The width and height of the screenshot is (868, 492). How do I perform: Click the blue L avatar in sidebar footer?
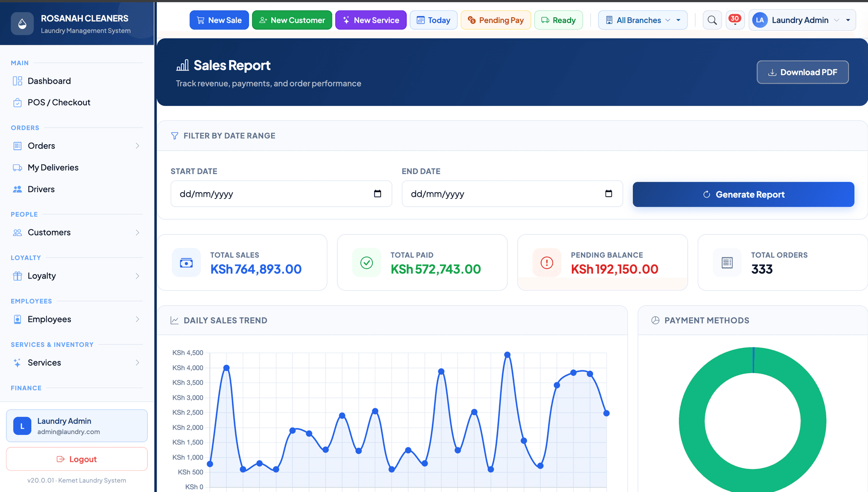pos(22,426)
